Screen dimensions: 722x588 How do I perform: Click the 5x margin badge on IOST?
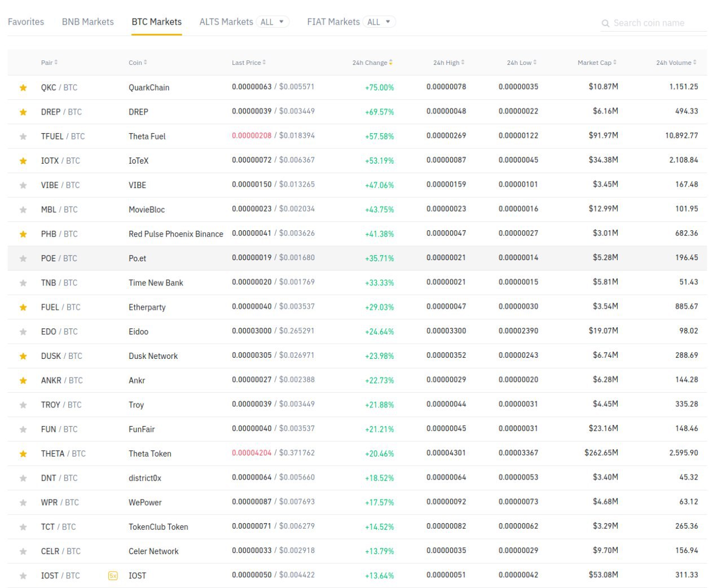point(113,576)
